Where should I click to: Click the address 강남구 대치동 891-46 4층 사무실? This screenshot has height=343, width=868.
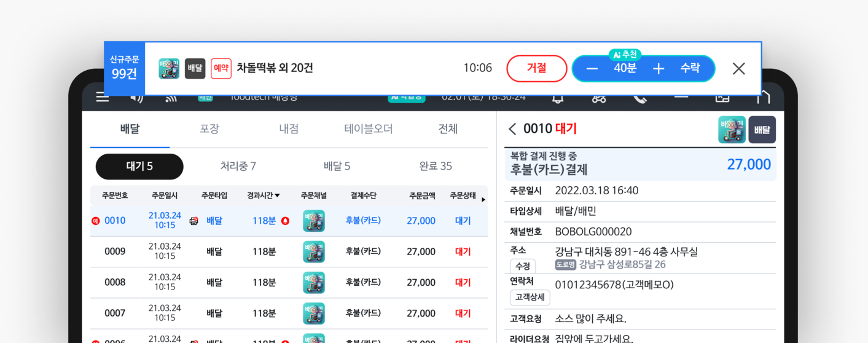tap(626, 252)
